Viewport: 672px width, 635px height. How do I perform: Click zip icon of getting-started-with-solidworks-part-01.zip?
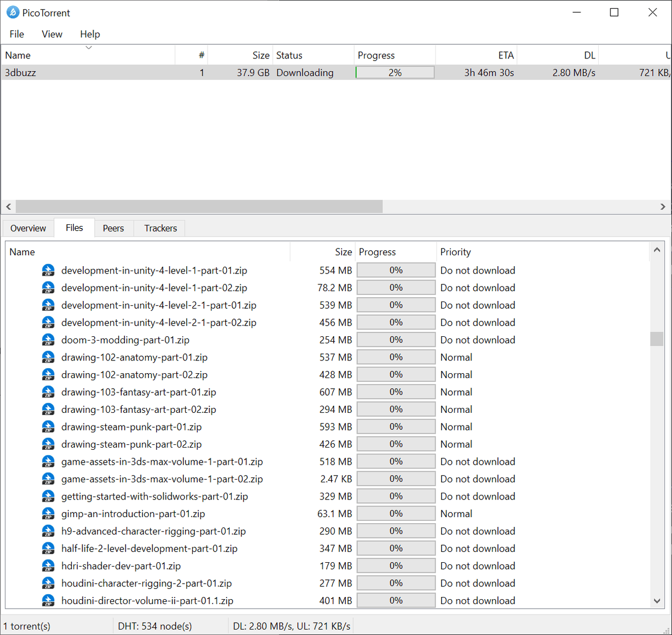coord(48,496)
